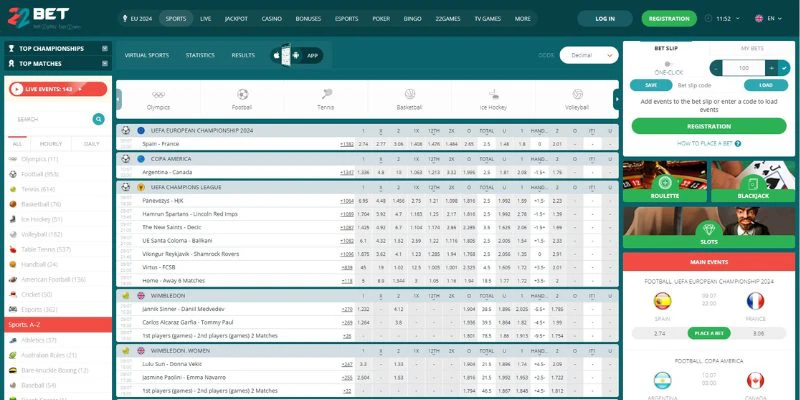Click the Spain flag in main events

[x=662, y=301]
